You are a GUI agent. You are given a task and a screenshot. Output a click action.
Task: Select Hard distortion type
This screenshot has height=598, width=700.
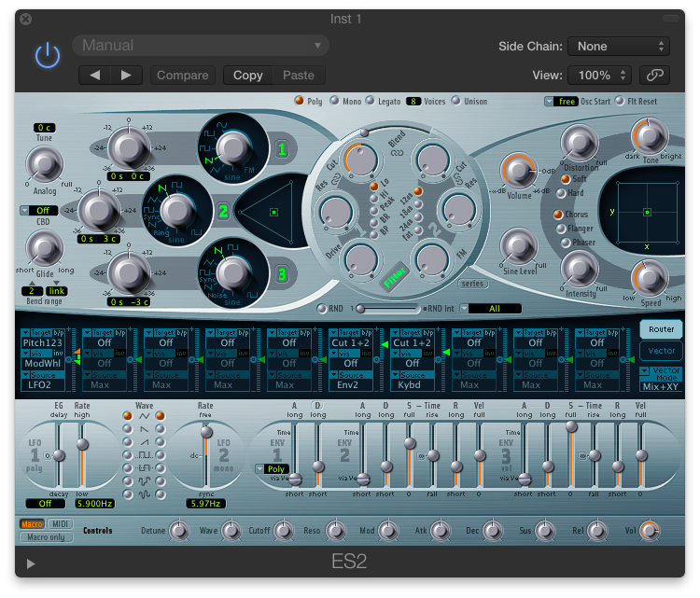click(561, 193)
